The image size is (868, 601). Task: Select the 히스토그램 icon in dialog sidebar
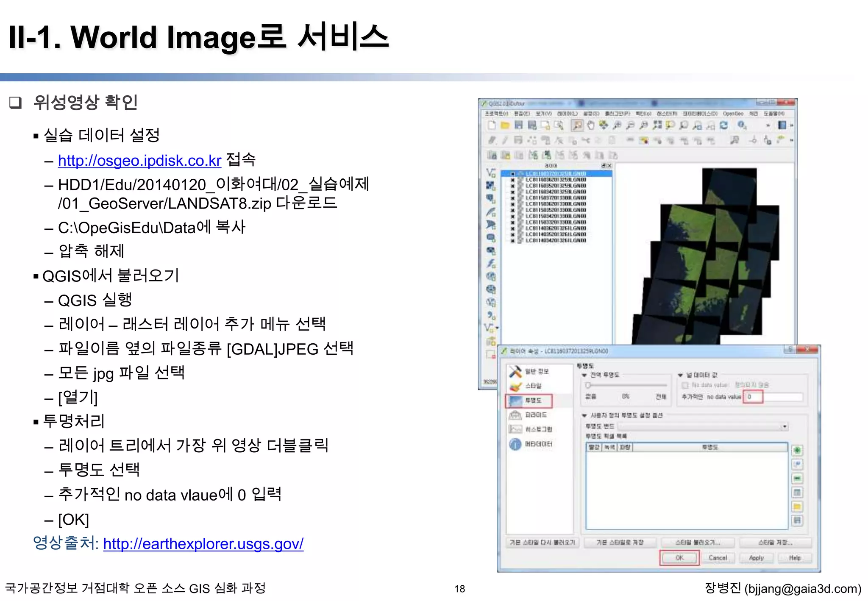515,429
